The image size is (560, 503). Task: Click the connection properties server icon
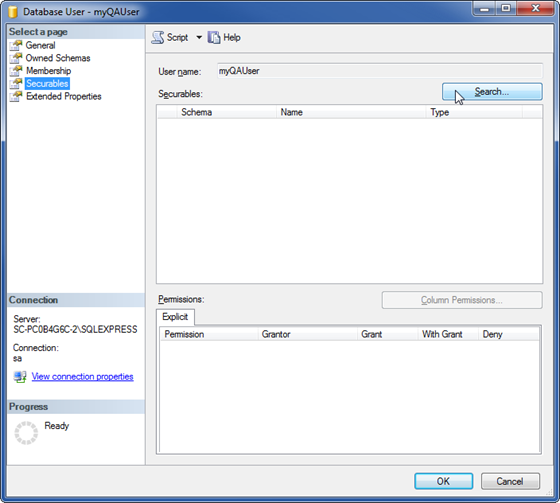(x=20, y=377)
